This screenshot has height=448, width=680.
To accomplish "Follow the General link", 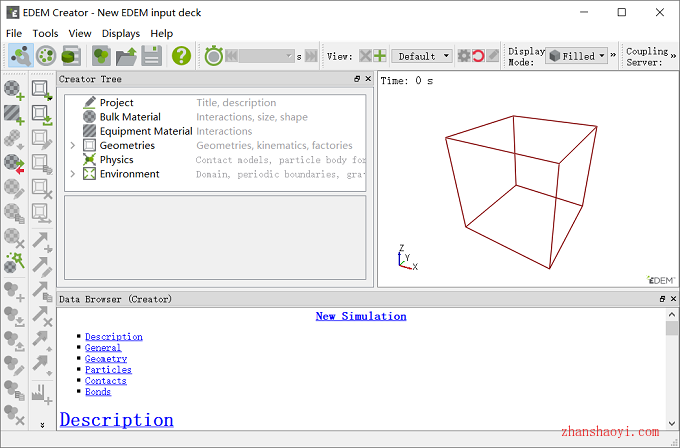I will tap(103, 348).
